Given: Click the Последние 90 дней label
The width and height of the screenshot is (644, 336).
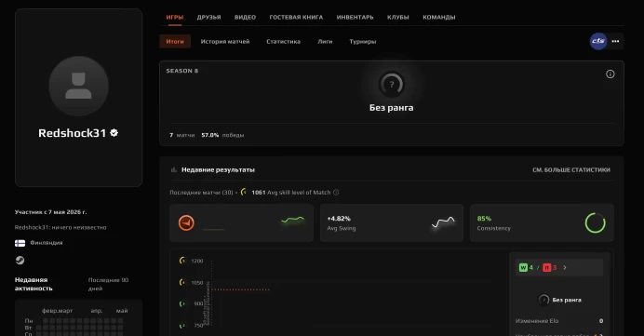Looking at the screenshot, I should pyautogui.click(x=109, y=284).
